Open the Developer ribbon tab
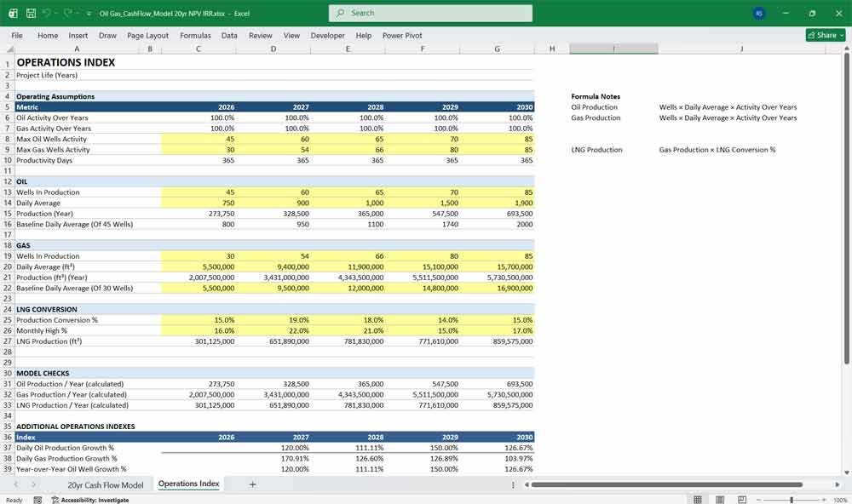The height and width of the screenshot is (504, 852). tap(328, 35)
